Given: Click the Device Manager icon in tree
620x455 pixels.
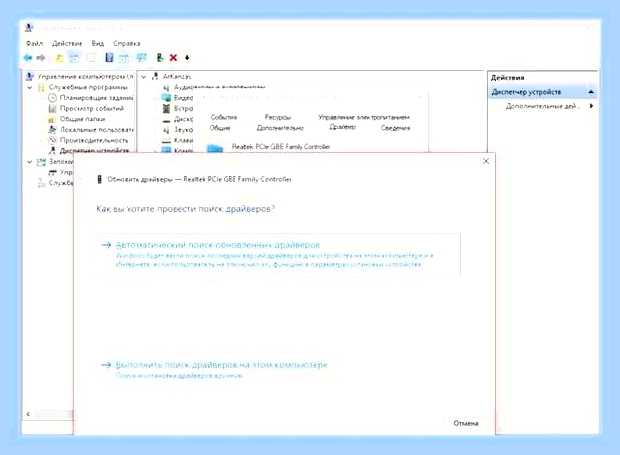Looking at the screenshot, I should click(x=52, y=150).
